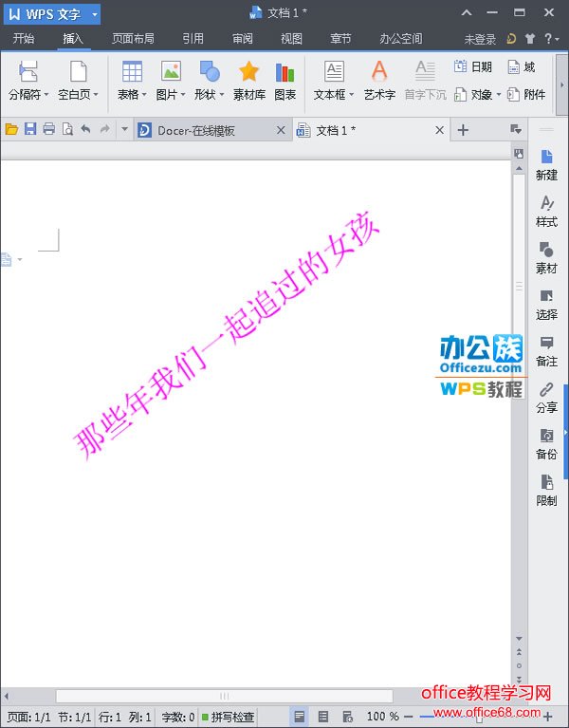
Task: Toggle 拼写检查 spell check in status bar
Action: click(x=228, y=717)
